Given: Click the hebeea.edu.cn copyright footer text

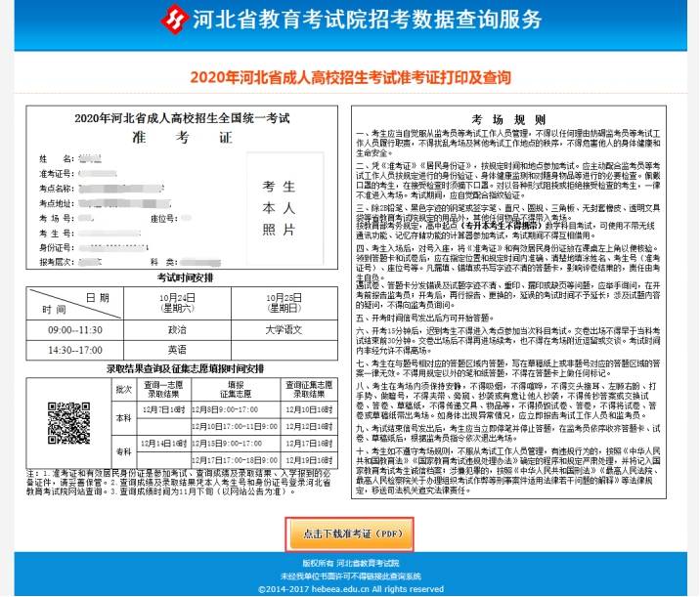Looking at the screenshot, I should [x=351, y=589].
